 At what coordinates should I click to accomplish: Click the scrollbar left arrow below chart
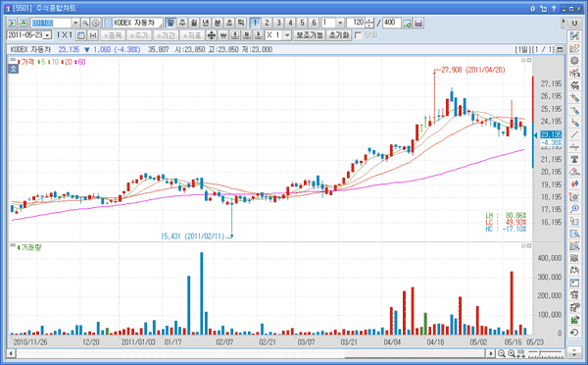pyautogui.click(x=11, y=353)
